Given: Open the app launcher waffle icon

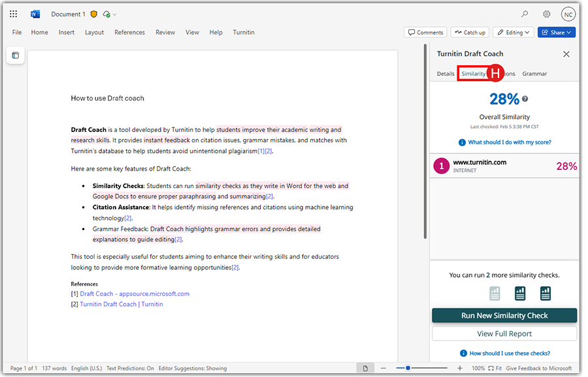Looking at the screenshot, I should click(x=14, y=14).
